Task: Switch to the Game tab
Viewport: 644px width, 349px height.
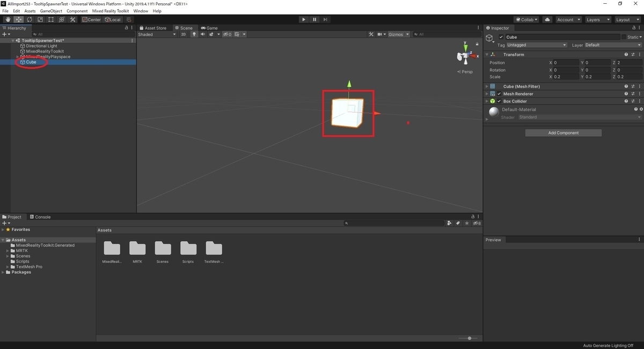Action: 209,28
